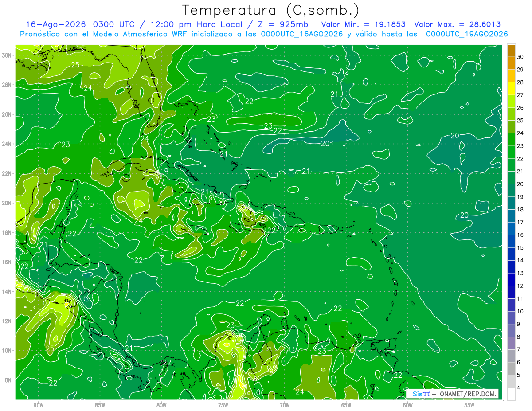Click the '24N' latitude axis label
Image resolution: width=532 pixels, height=411 pixels.
pos(6,144)
